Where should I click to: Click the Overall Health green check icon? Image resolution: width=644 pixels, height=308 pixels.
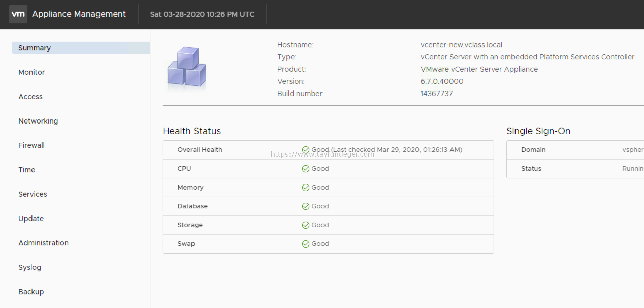[x=305, y=150]
